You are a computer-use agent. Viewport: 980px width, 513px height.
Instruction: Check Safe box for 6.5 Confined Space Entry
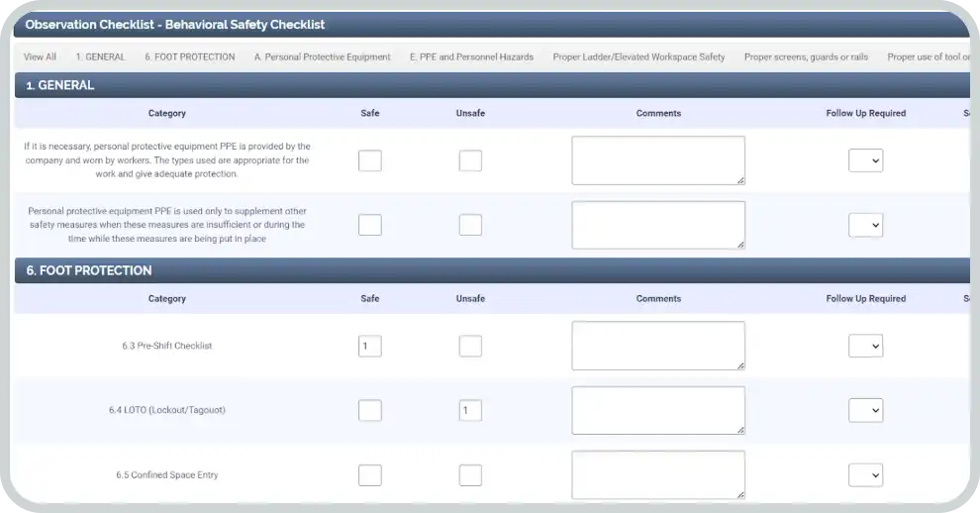pyautogui.click(x=369, y=475)
